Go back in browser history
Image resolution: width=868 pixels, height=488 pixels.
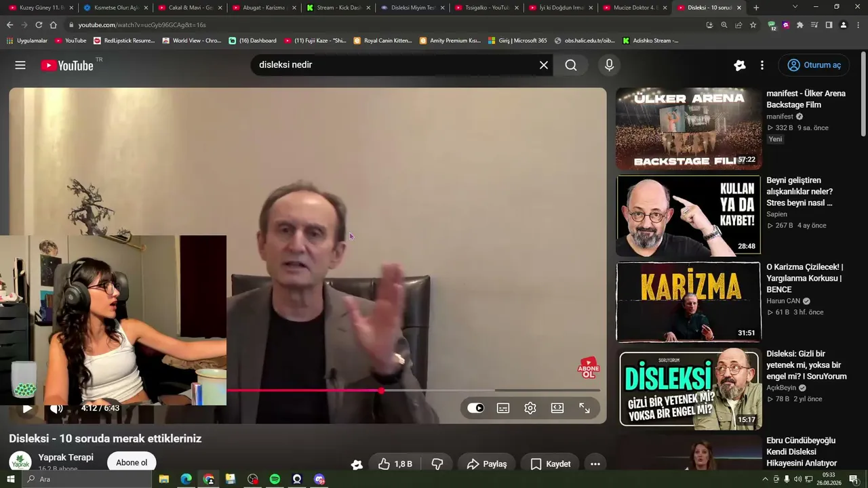click(9, 25)
